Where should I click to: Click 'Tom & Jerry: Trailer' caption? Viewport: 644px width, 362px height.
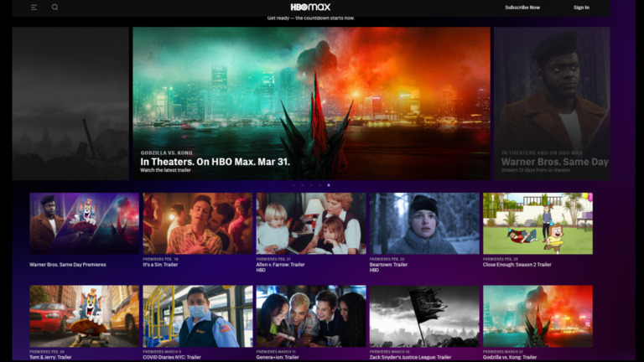coord(50,357)
